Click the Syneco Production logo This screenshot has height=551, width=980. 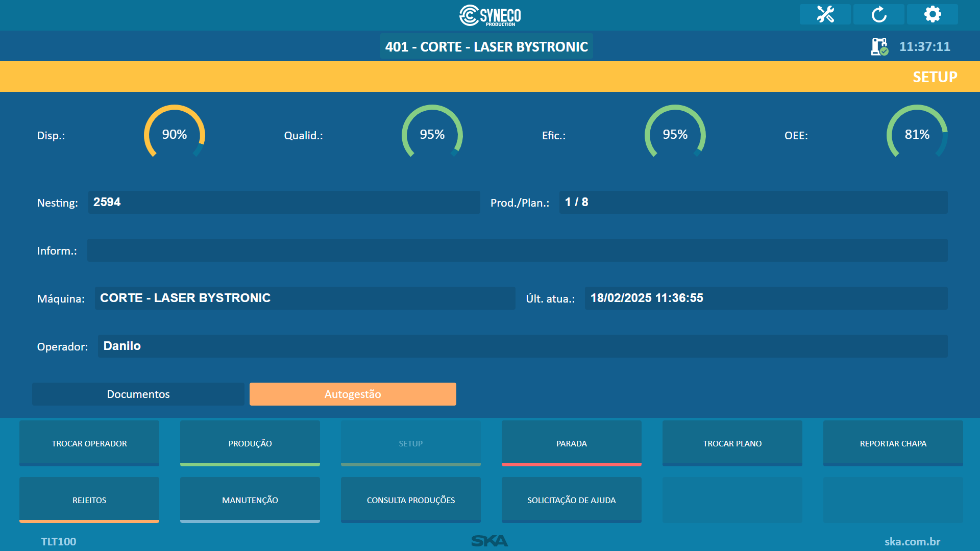(490, 15)
